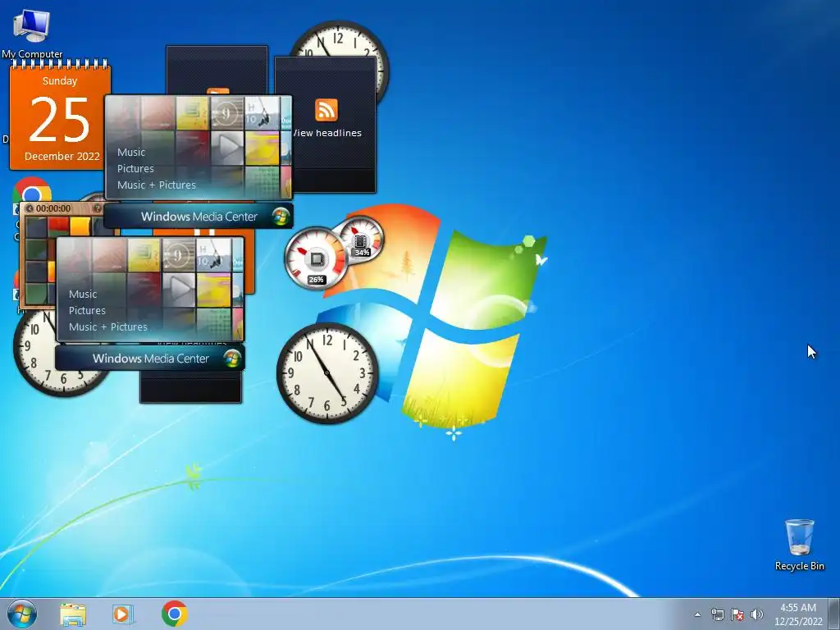Screen dimensions: 840x630
Task: Launch Google Chrome from the taskbar
Action: [x=174, y=614]
